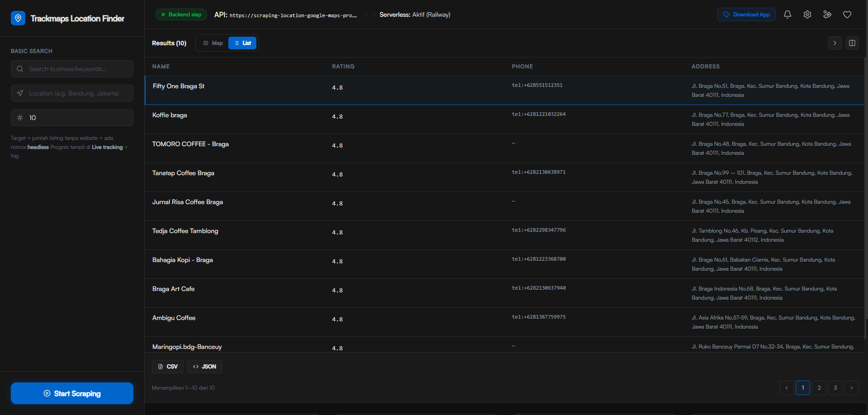Click phone tel:+6281223368700
This screenshot has height=415, width=868.
coord(538,259)
